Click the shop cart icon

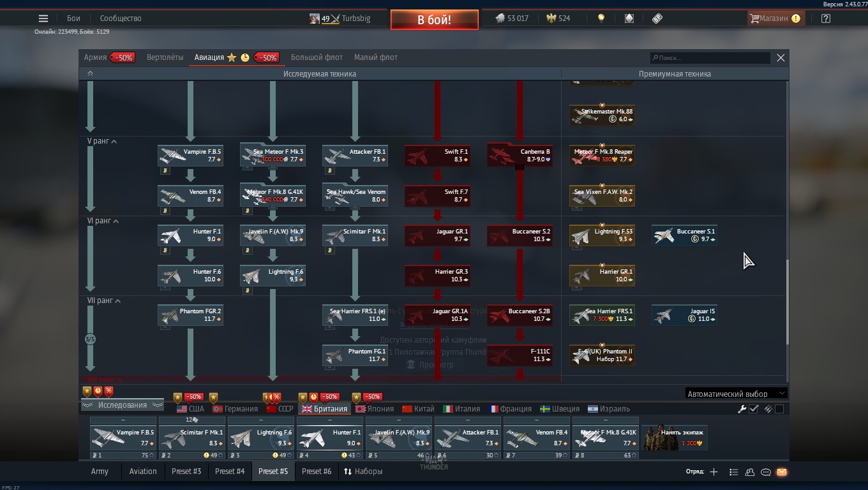coord(754,19)
